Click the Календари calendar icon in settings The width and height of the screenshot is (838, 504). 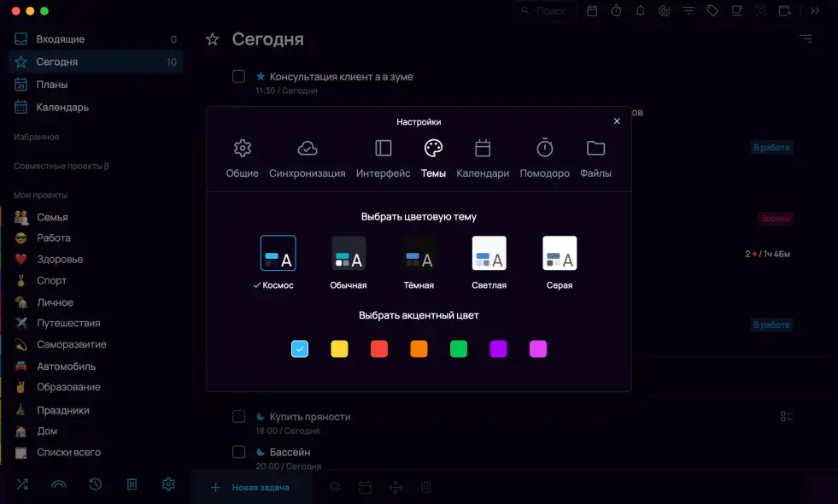[x=483, y=149]
